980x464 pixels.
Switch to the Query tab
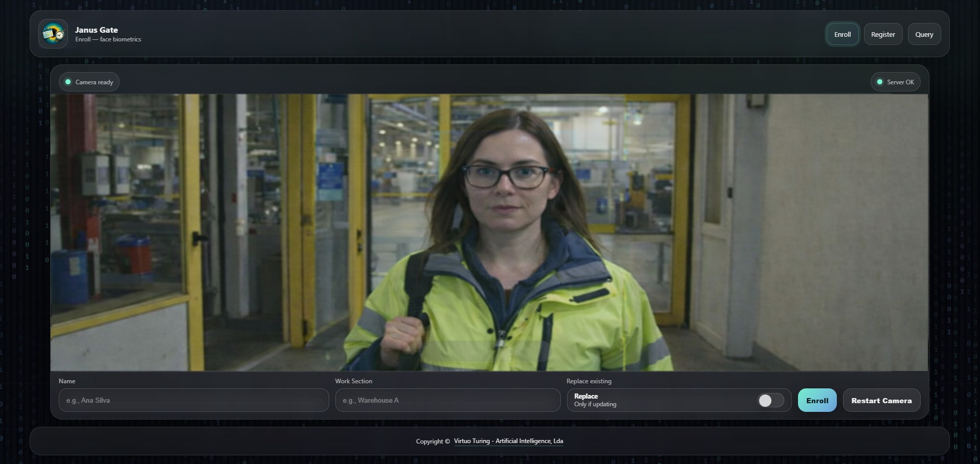[924, 34]
